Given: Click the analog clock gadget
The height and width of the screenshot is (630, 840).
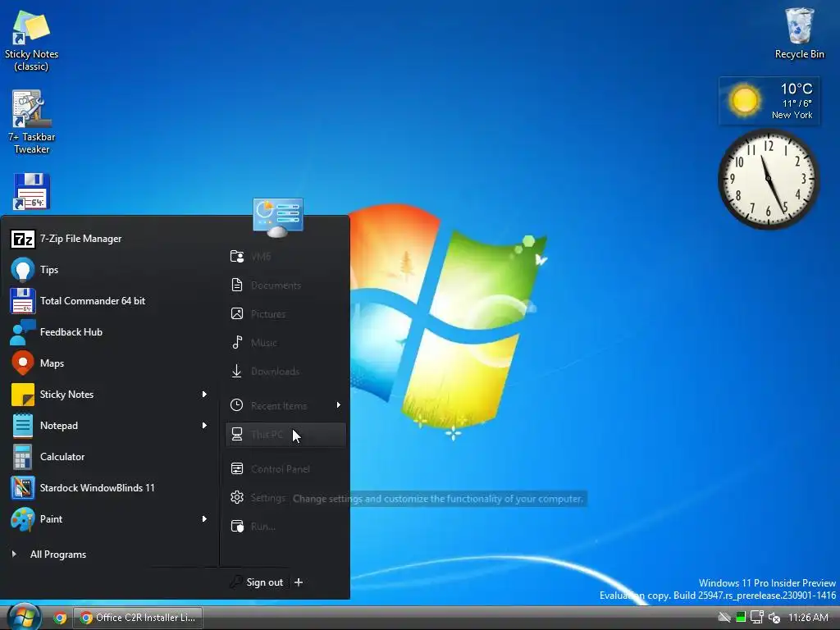Looking at the screenshot, I should [769, 180].
